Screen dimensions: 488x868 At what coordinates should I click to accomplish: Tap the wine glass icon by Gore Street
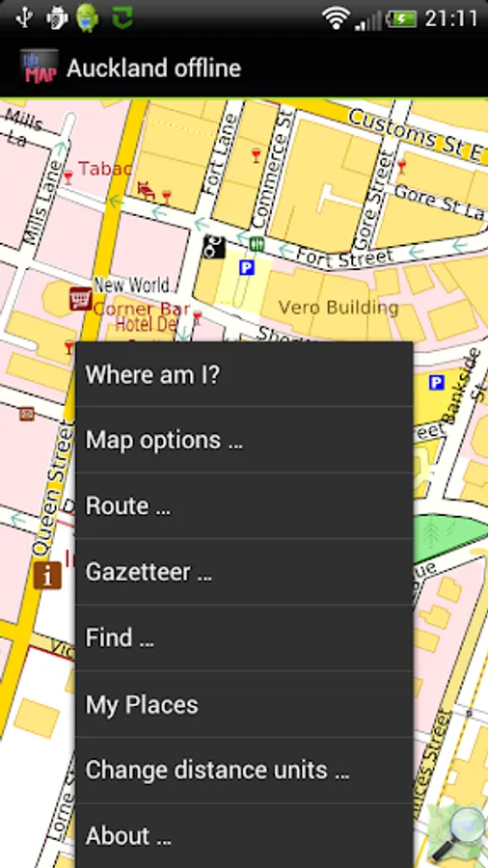tap(402, 166)
